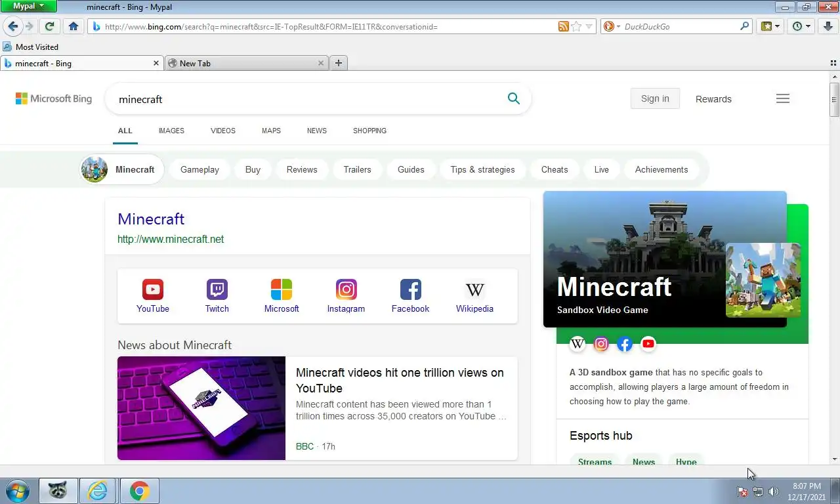Open the Rewards link
This screenshot has width=840, height=504.
click(x=713, y=99)
